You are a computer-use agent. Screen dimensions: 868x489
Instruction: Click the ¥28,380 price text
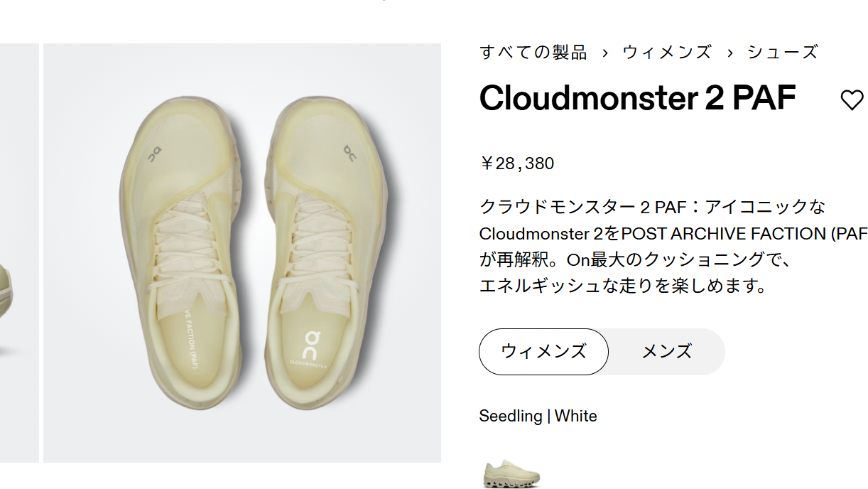[517, 164]
